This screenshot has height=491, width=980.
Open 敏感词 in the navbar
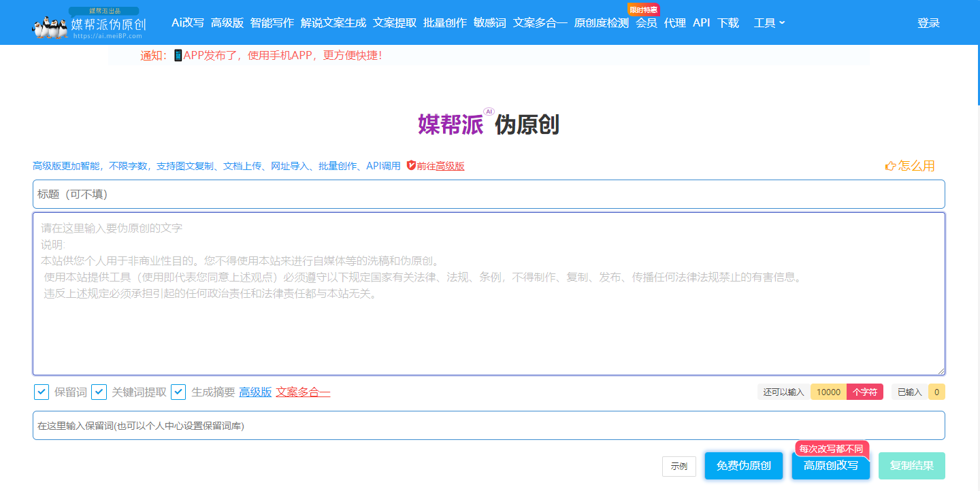coord(490,22)
